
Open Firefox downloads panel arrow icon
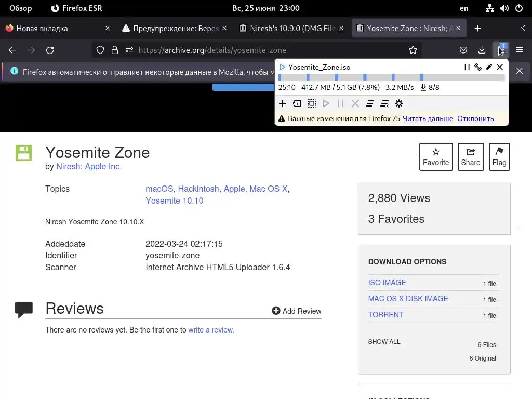pyautogui.click(x=482, y=50)
